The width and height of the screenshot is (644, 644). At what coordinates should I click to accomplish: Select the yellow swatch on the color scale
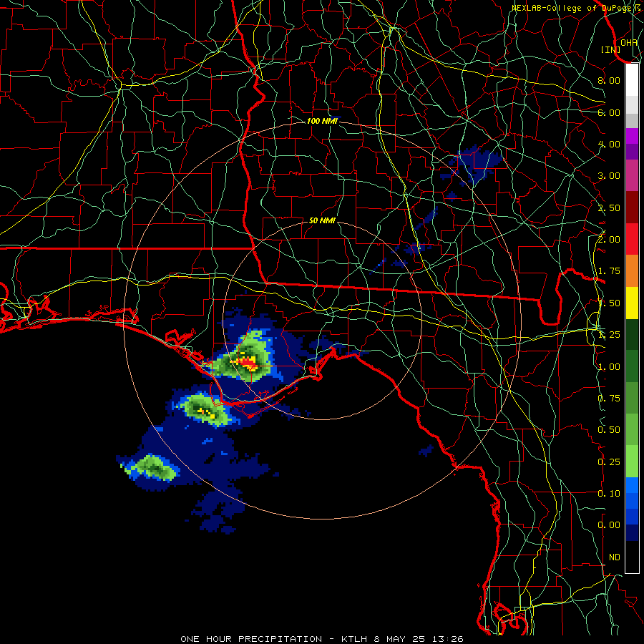pos(632,303)
